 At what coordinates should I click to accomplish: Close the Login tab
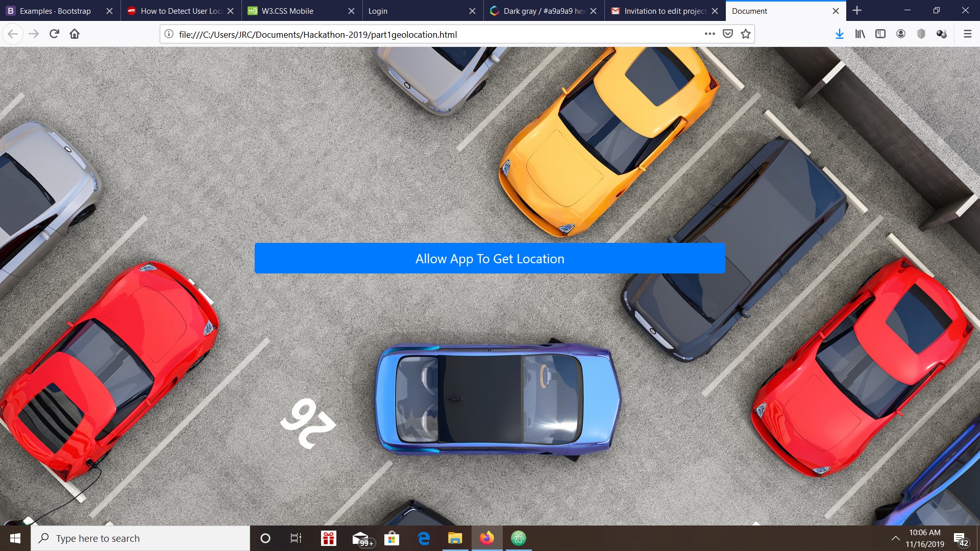[x=472, y=11]
